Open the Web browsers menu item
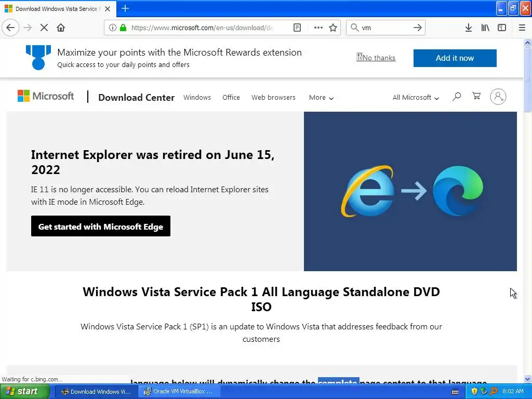 coord(273,97)
